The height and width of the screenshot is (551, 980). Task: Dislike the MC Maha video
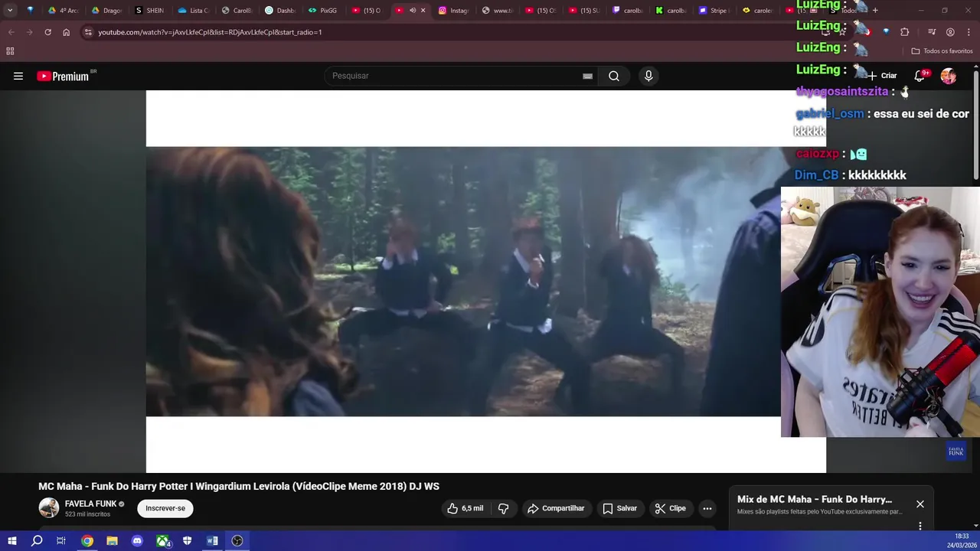504,508
